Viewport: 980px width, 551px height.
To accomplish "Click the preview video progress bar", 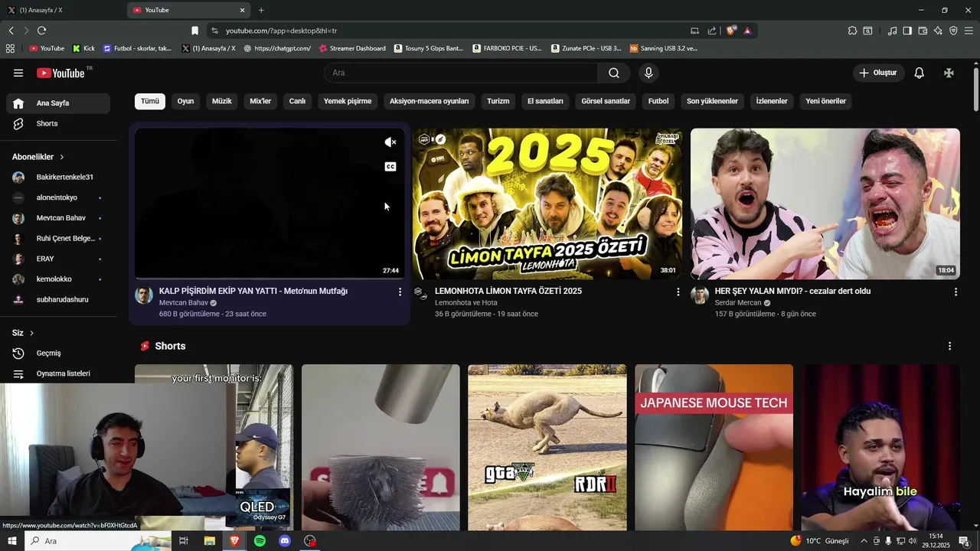I will [269, 279].
